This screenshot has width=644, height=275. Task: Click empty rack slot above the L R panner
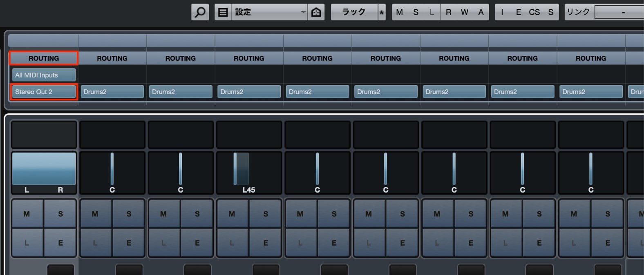coord(44,135)
